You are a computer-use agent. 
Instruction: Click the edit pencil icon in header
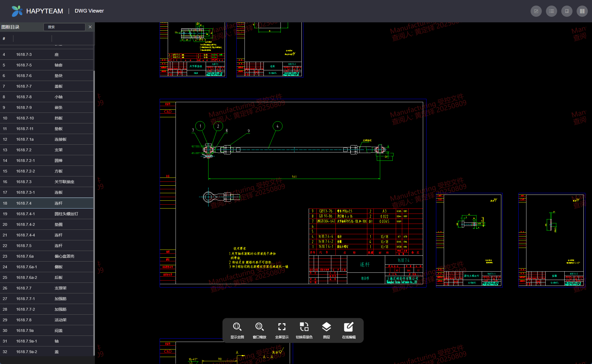[536, 11]
